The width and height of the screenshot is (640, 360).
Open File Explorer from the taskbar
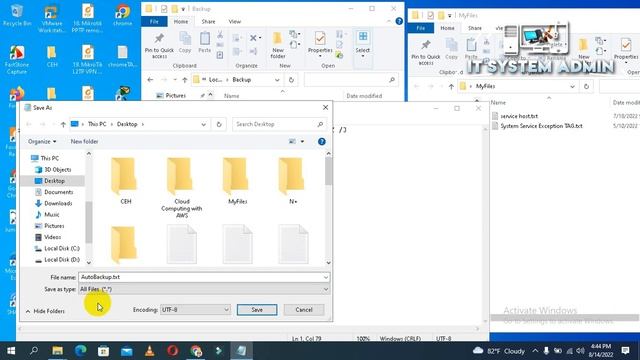[x=57, y=351]
